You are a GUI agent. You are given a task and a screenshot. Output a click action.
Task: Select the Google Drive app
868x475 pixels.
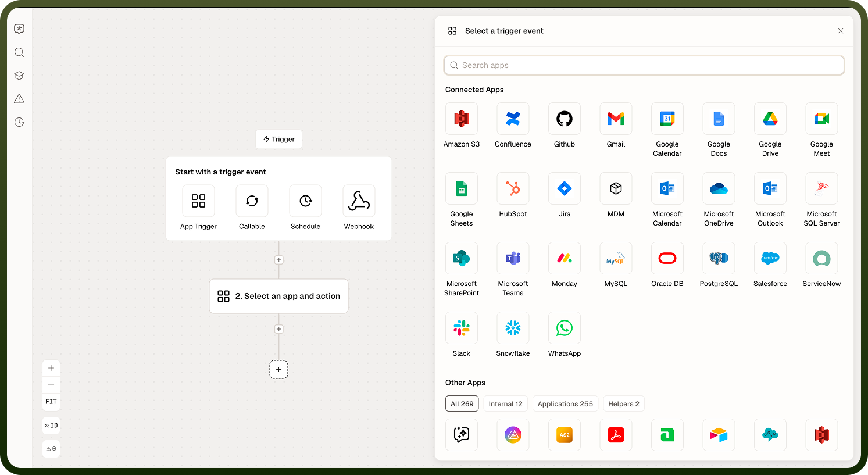(770, 119)
